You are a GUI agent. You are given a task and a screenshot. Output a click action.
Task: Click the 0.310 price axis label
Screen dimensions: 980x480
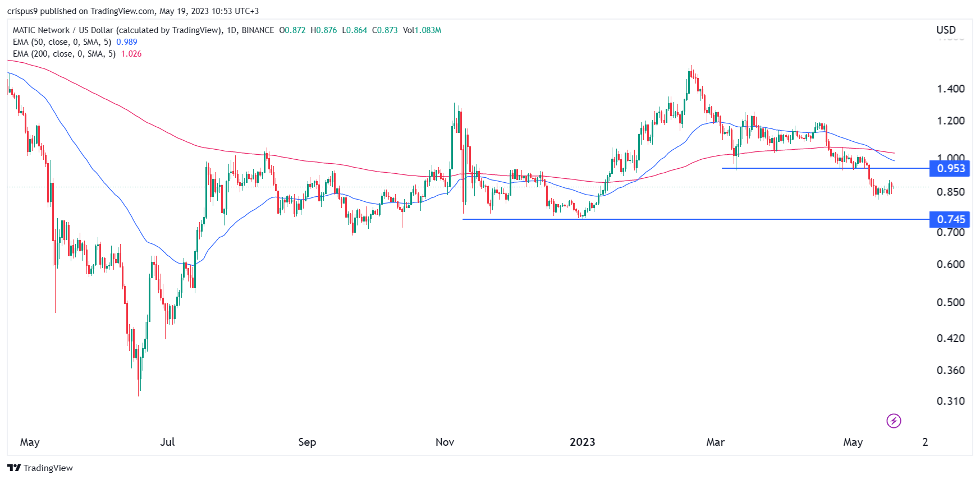point(951,401)
